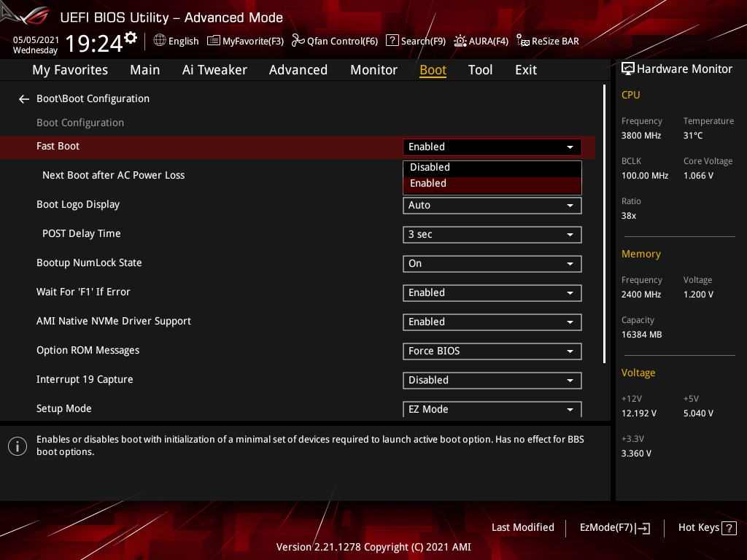Image resolution: width=747 pixels, height=560 pixels.
Task: Switch to the Main tab
Action: tap(145, 70)
